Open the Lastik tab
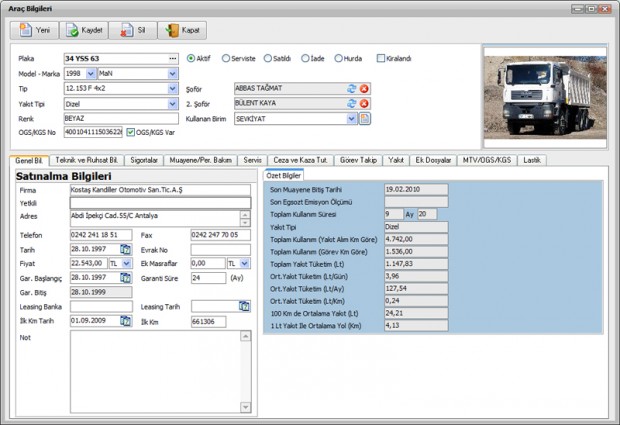 tap(532, 160)
